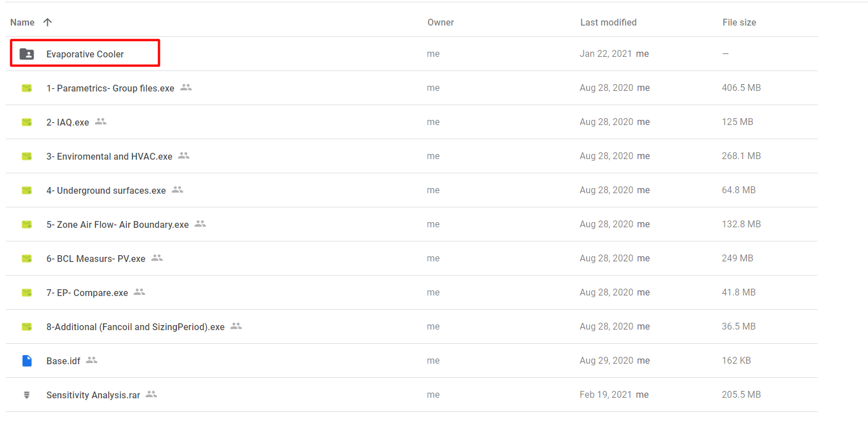Screen dimensions: 868x429
Task: Click the 2- IAQ.exe file icon
Action: (x=27, y=122)
